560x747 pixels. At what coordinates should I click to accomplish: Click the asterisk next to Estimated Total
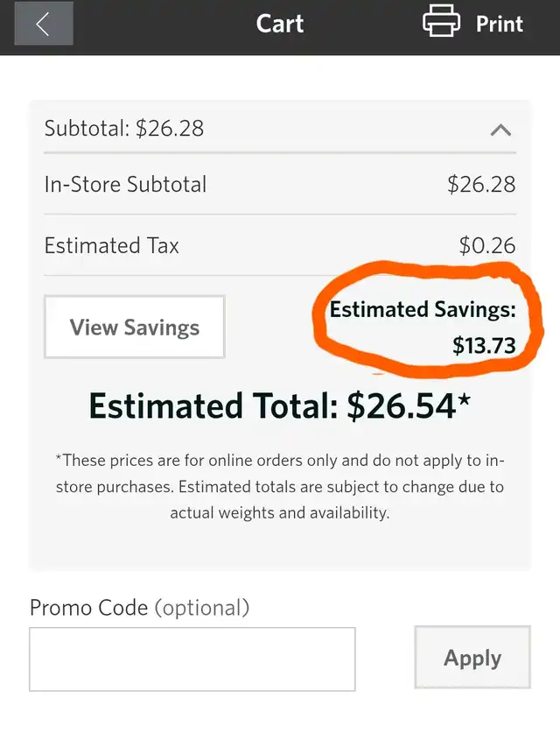click(x=465, y=398)
